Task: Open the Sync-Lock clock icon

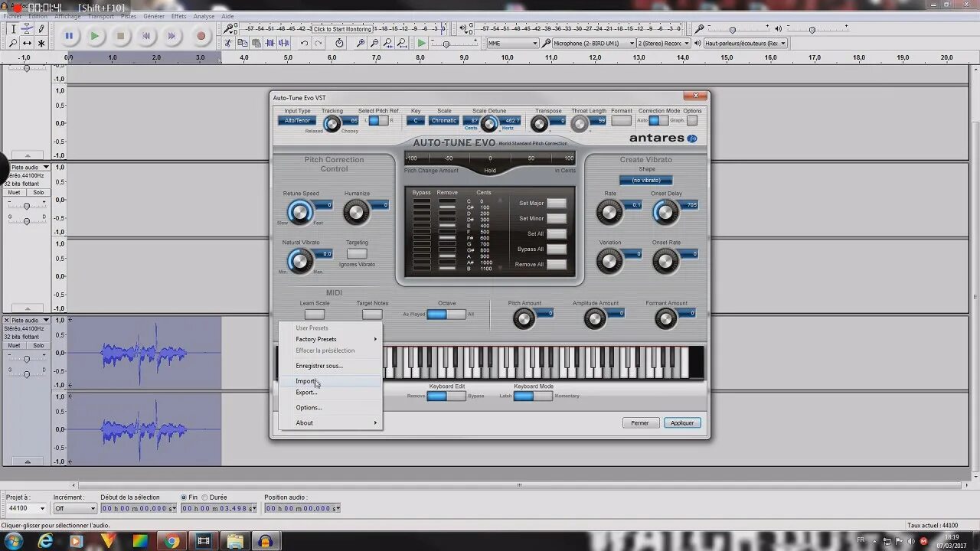Action: point(340,44)
